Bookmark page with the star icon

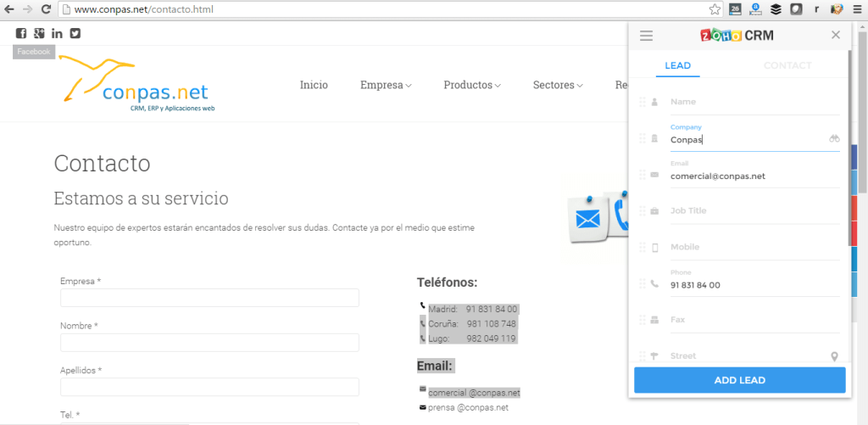click(x=715, y=9)
